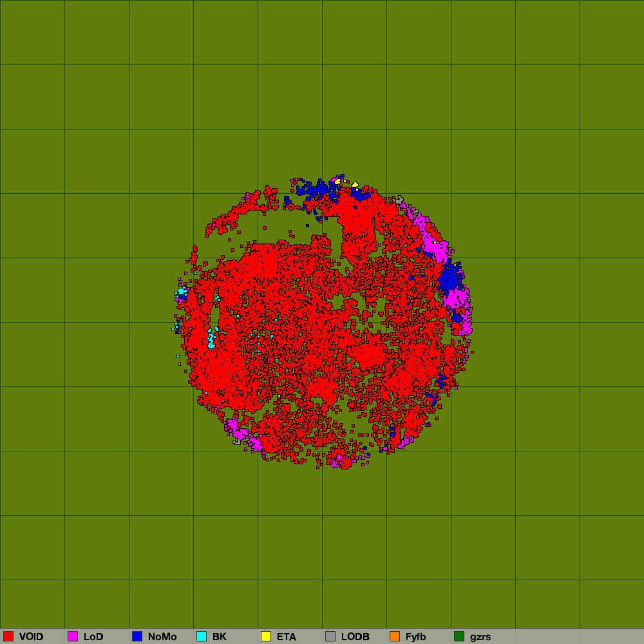Select the ETA label in legend

(x=287, y=637)
